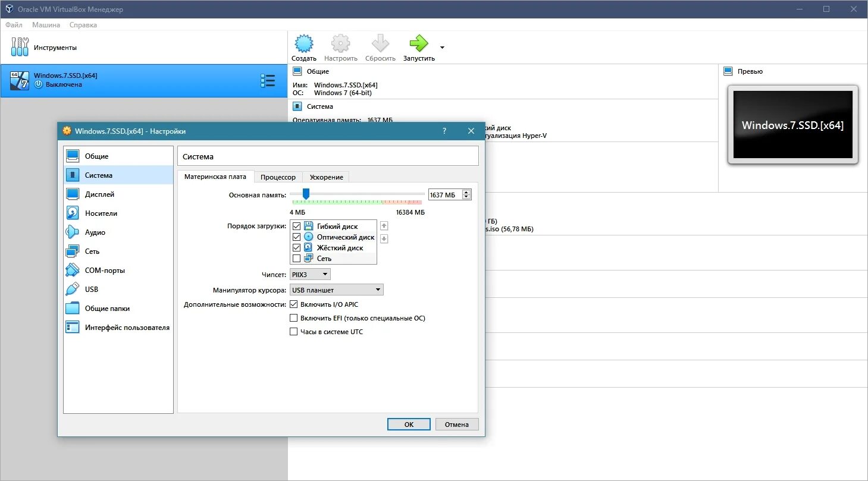Open the Запустить dropdown arrow
Image resolution: width=868 pixels, height=481 pixels.
pyautogui.click(x=442, y=48)
